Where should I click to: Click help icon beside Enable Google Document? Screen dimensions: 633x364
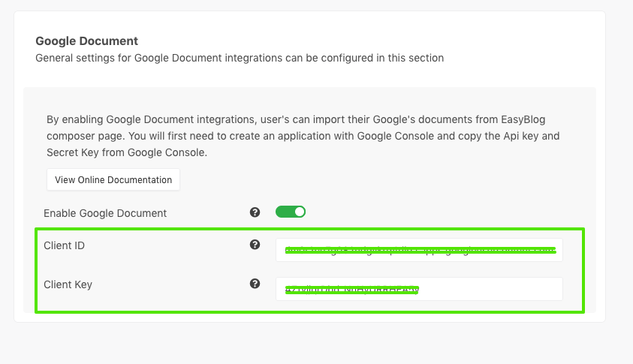click(255, 212)
